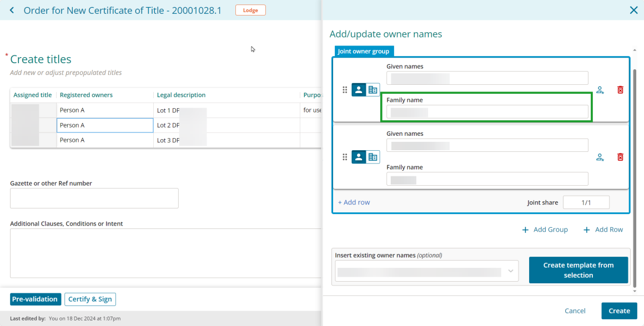Focus the first owner's Given names field
This screenshot has height=326, width=644.
click(x=487, y=78)
